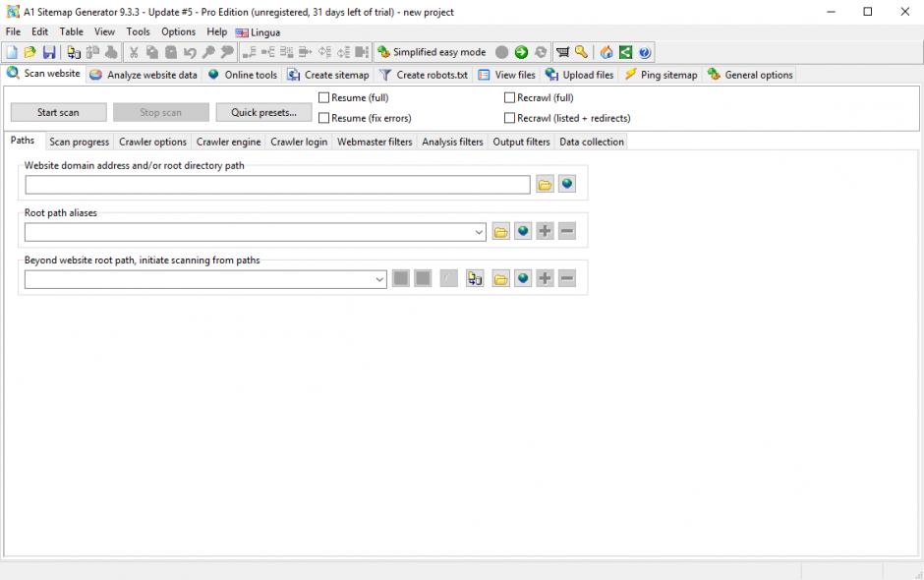Open the Upload files tab

(x=579, y=75)
